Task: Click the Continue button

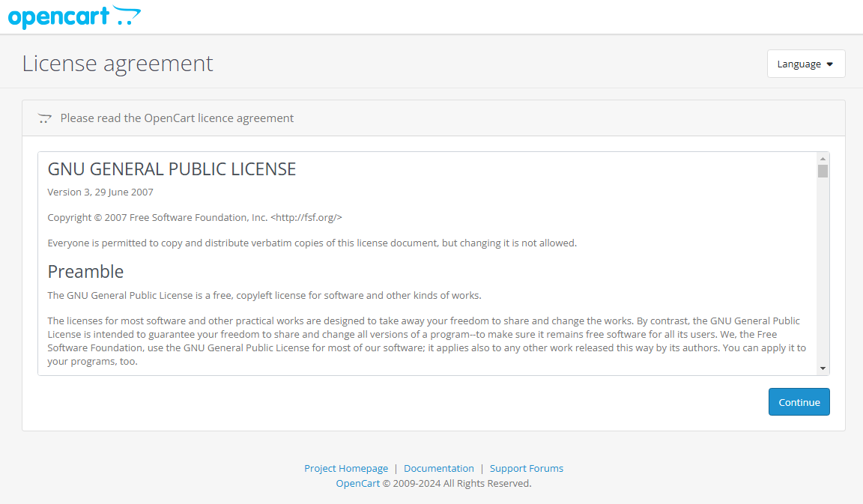Action: tap(799, 402)
